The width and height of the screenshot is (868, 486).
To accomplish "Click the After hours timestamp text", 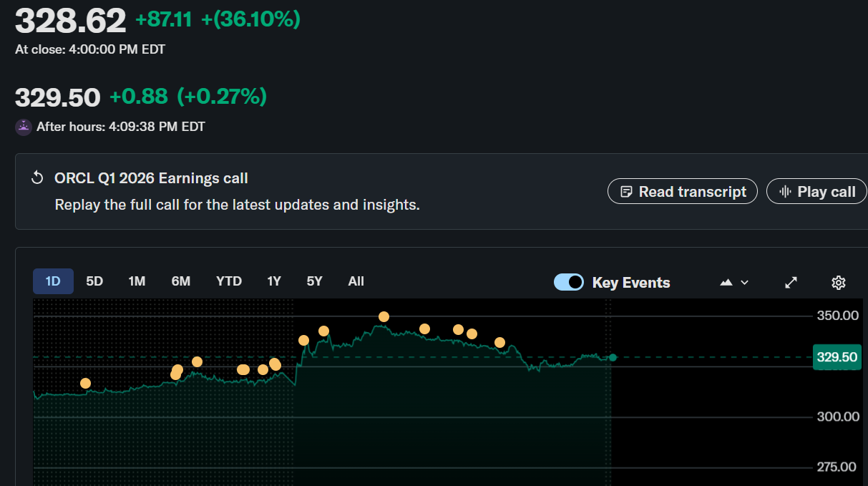I will pyautogui.click(x=121, y=127).
